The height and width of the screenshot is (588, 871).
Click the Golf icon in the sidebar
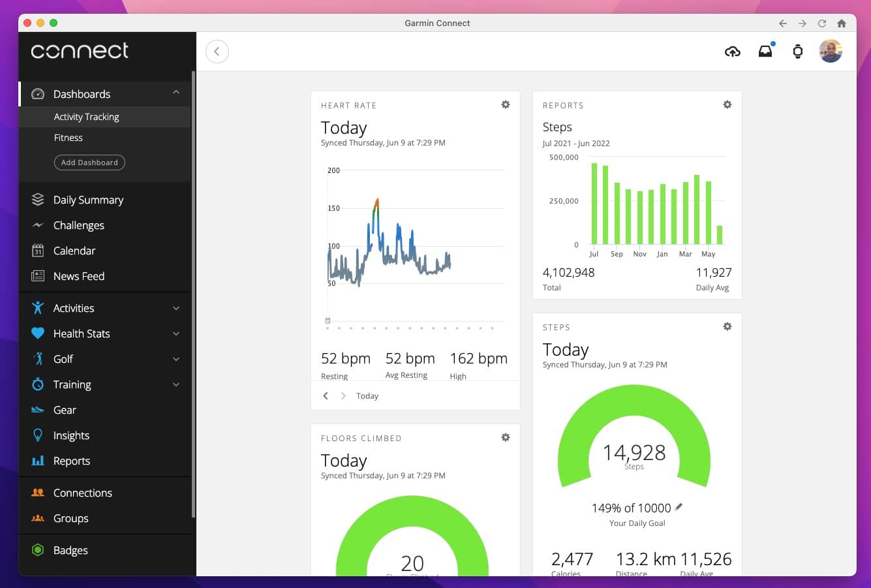(38, 359)
